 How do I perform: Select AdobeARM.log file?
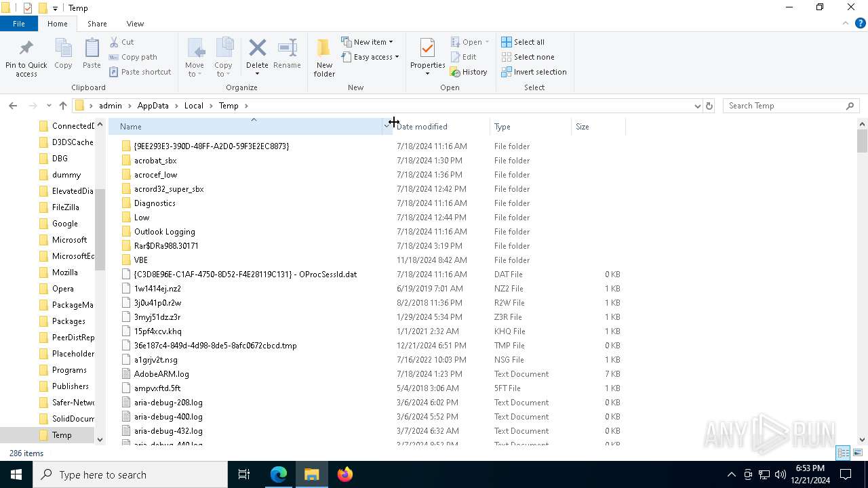coord(161,374)
